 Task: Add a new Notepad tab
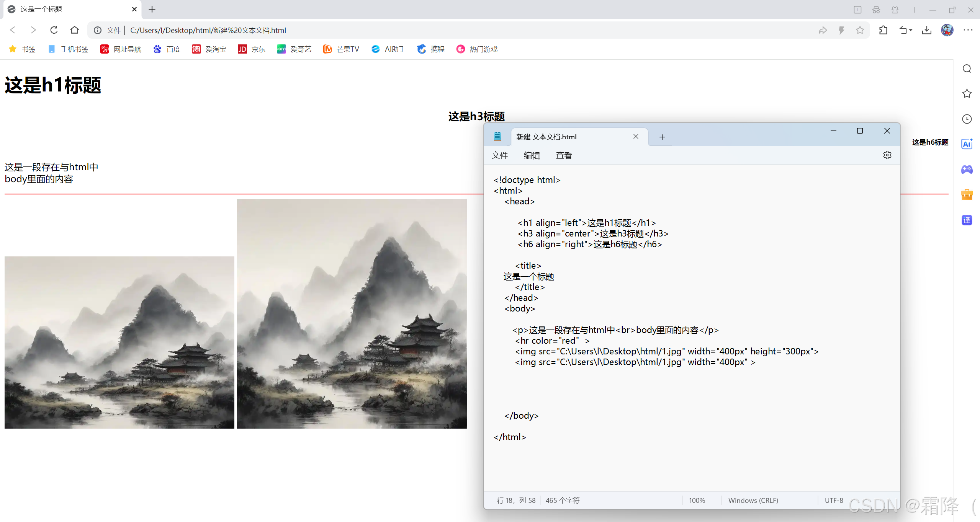662,137
